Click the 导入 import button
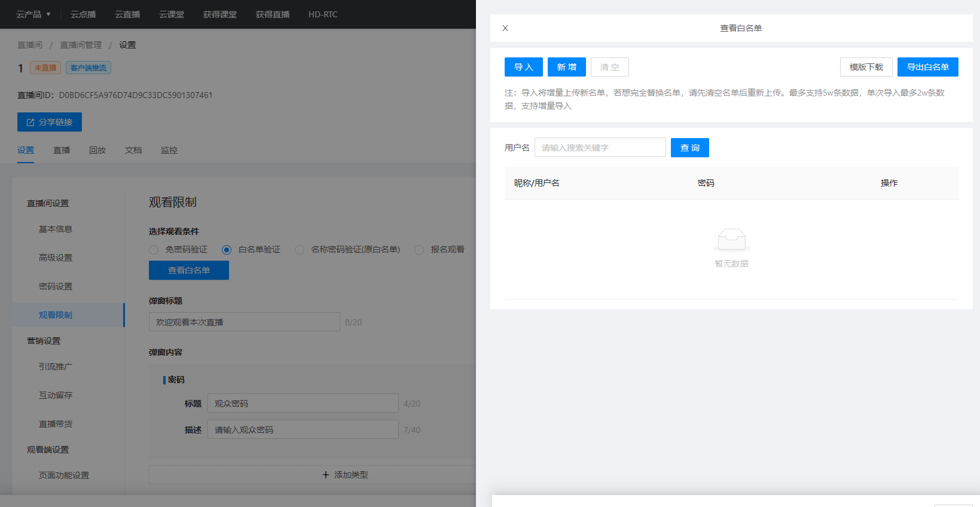Image resolution: width=980 pixels, height=507 pixels. click(524, 67)
